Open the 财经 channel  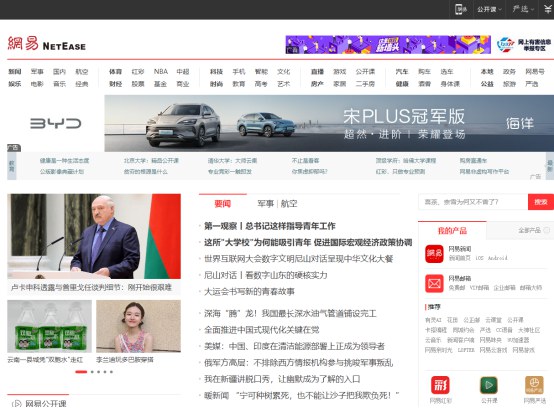click(115, 84)
